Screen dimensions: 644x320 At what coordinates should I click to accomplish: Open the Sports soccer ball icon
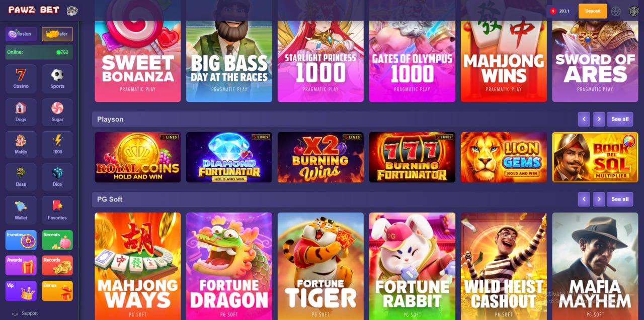point(57,79)
